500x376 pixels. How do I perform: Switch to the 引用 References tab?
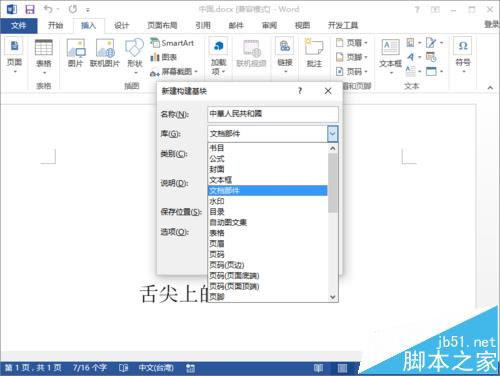pyautogui.click(x=203, y=25)
